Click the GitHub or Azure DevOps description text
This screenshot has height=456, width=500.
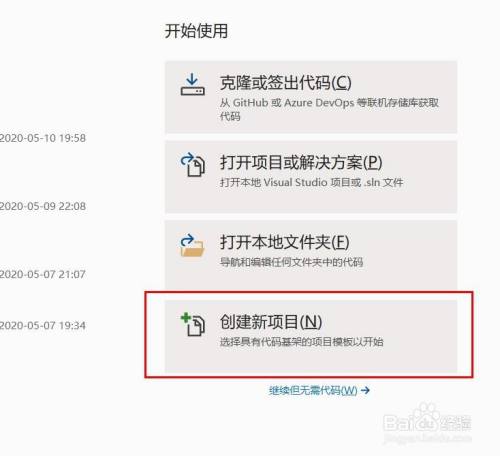coord(329,109)
